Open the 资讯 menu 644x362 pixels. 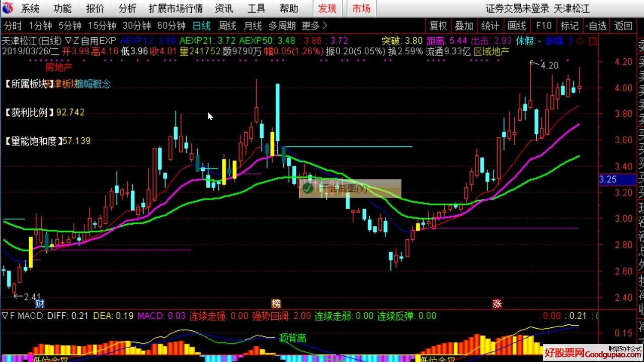pyautogui.click(x=224, y=9)
